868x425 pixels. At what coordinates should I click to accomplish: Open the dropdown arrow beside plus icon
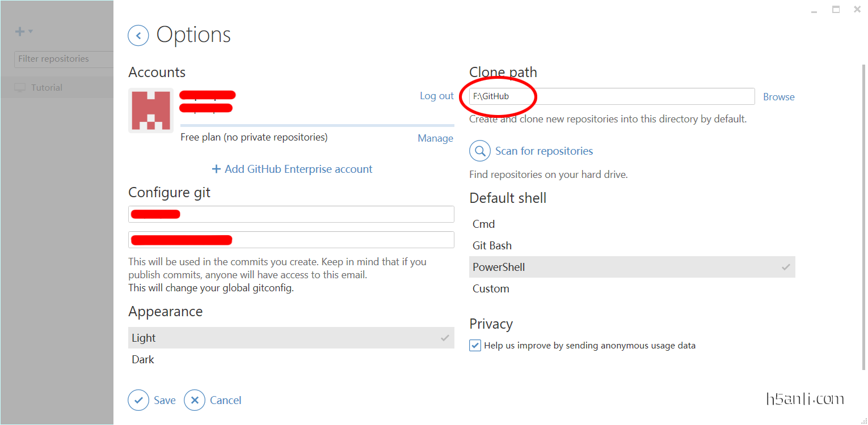pos(31,32)
